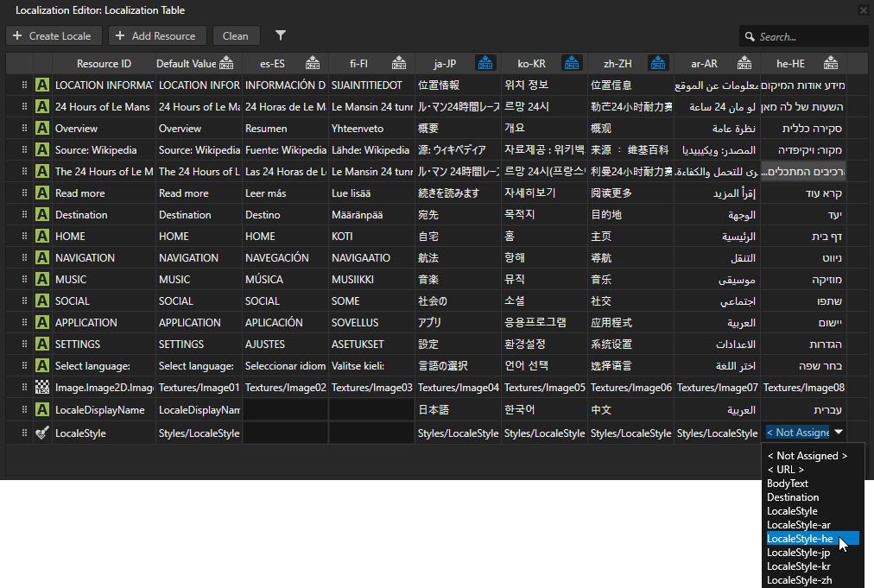Image resolution: width=874 pixels, height=588 pixels.
Task: Click the translate icon in the Default Value header
Action: click(x=226, y=63)
